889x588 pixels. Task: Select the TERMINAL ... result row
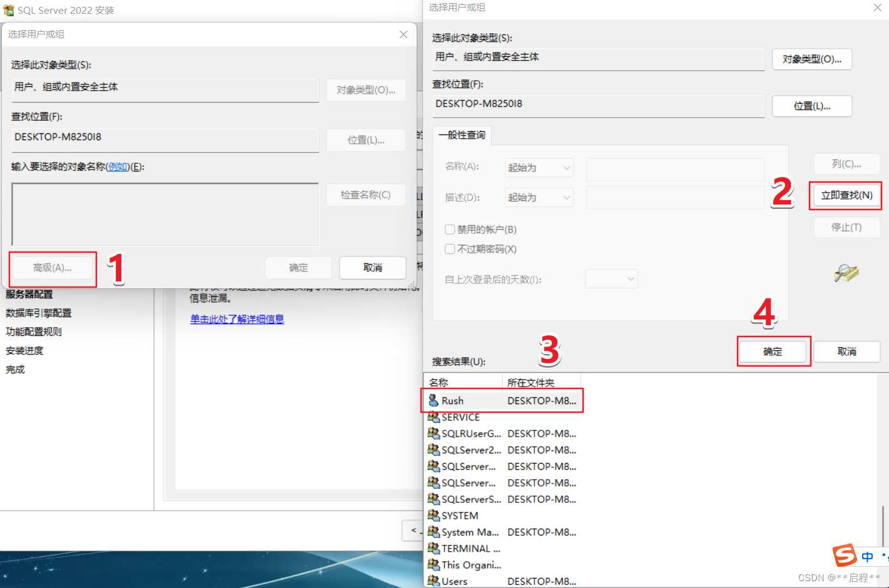pyautogui.click(x=503, y=548)
